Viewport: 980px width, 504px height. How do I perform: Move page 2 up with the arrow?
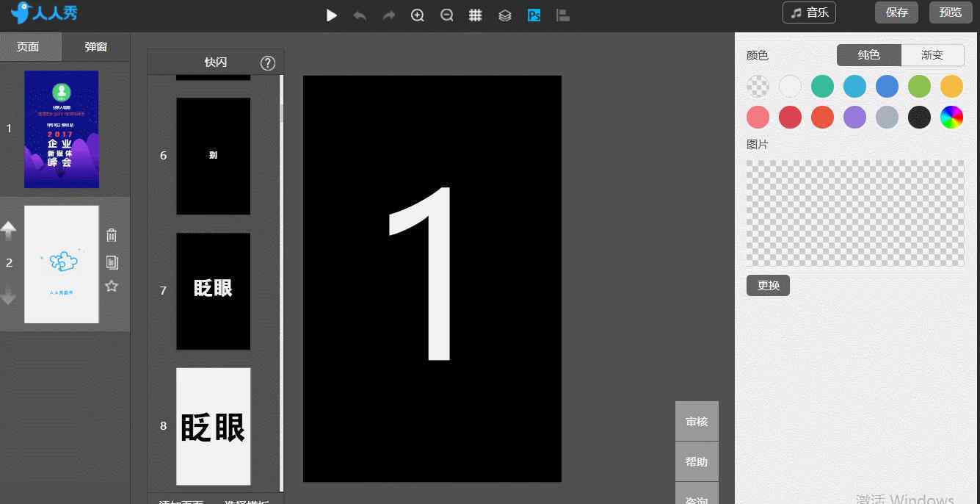tap(9, 231)
